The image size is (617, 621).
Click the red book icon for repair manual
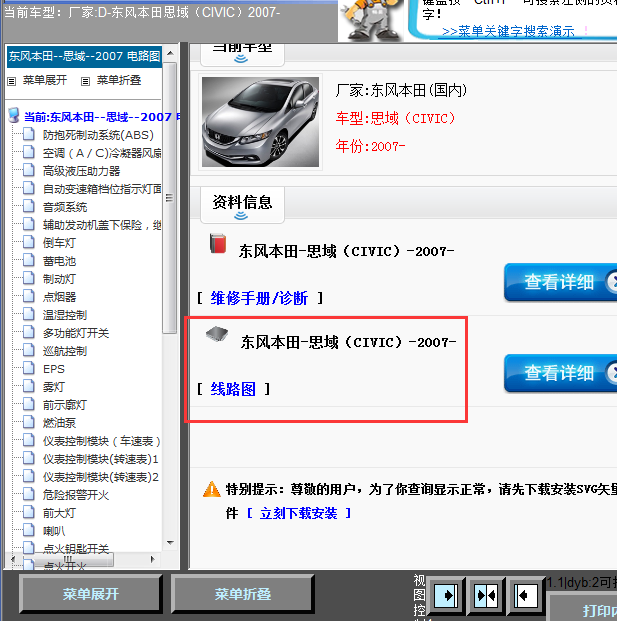click(x=218, y=244)
